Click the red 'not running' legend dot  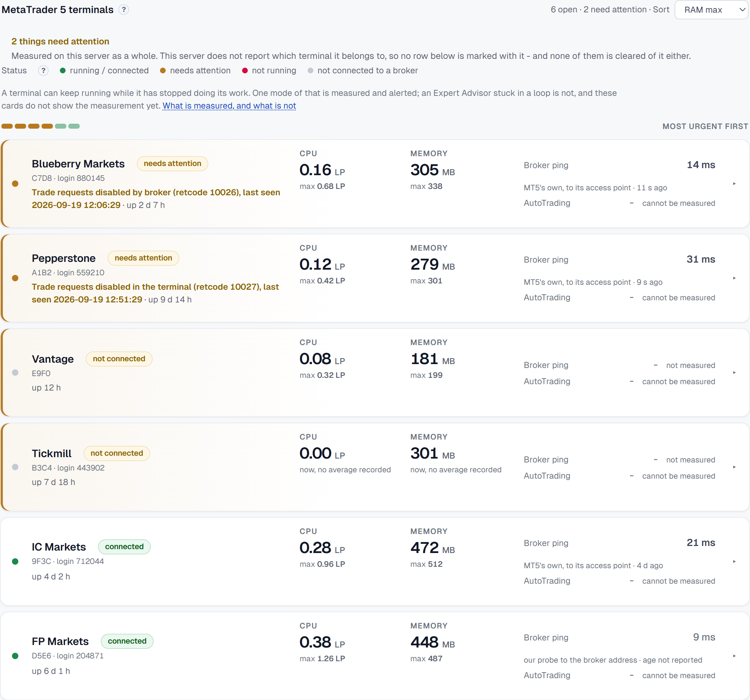coord(245,70)
